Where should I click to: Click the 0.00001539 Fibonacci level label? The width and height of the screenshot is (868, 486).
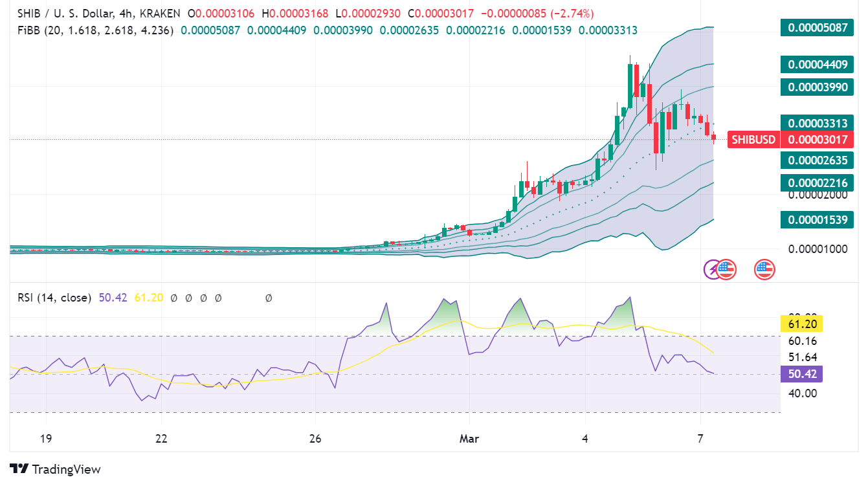point(816,219)
